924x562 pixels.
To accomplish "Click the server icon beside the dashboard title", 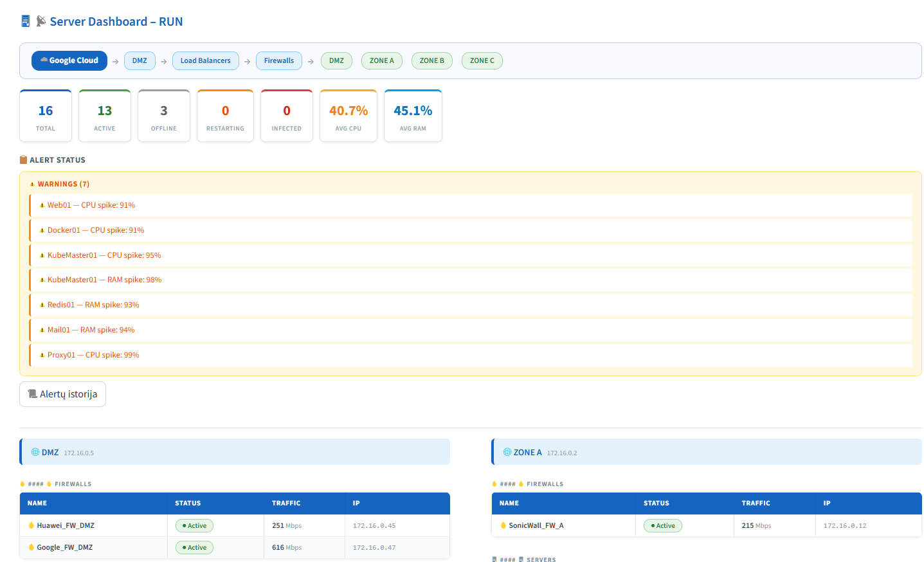I will coord(26,21).
